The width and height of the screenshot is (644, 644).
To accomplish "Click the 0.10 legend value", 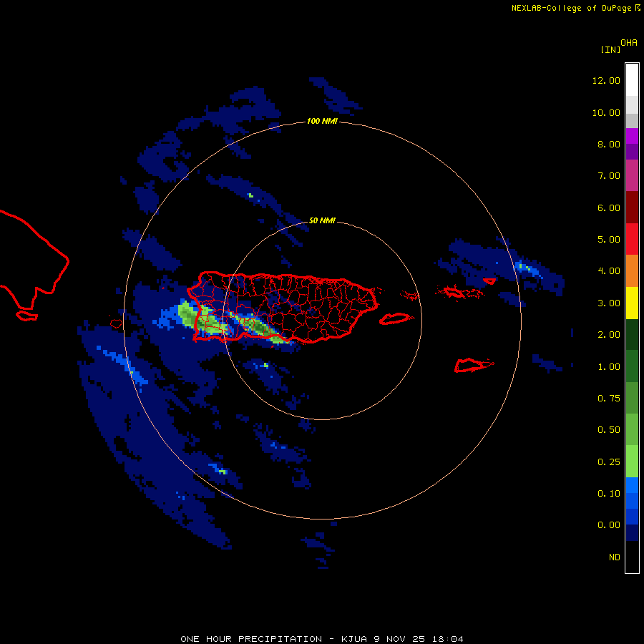I will (x=609, y=494).
